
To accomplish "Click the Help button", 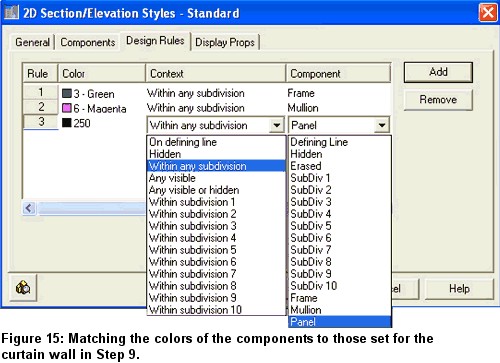I will point(459,289).
